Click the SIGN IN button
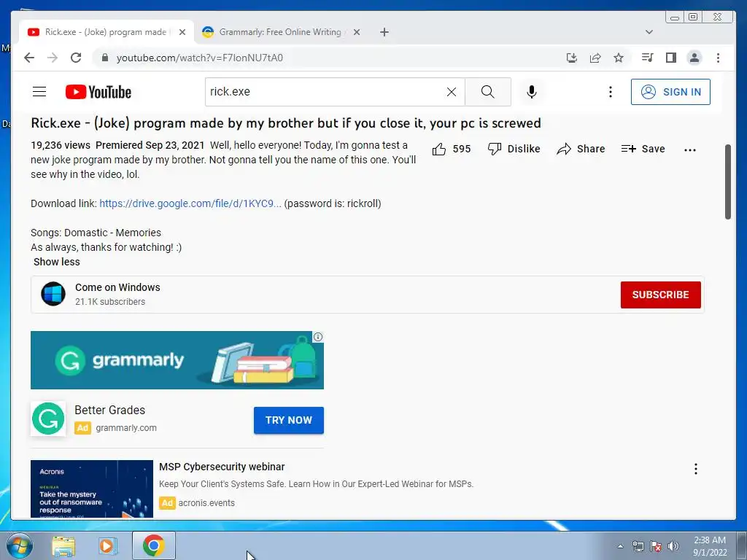The image size is (747, 560). tap(670, 92)
